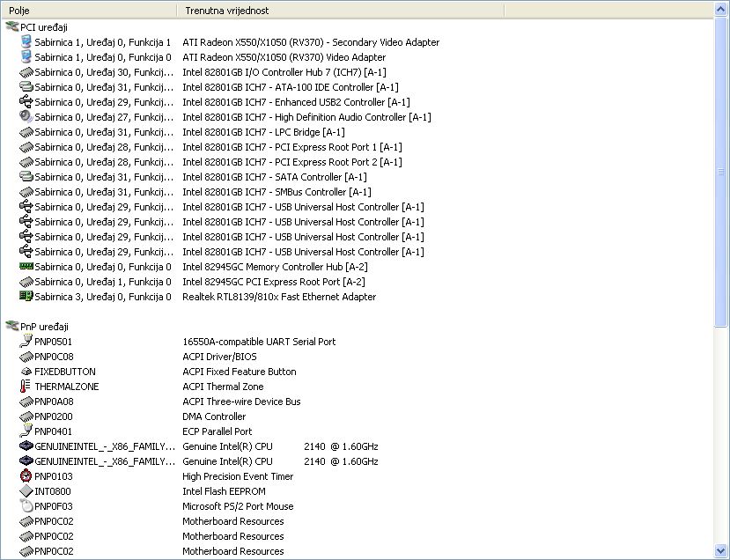The width and height of the screenshot is (730, 560).
Task: Click 'Intel 82945GC Memory Controller Hub [A-2]' value
Action: click(x=275, y=267)
